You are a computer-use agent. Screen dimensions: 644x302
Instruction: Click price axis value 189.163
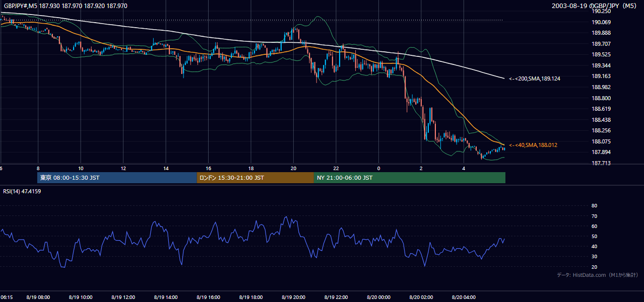601,77
